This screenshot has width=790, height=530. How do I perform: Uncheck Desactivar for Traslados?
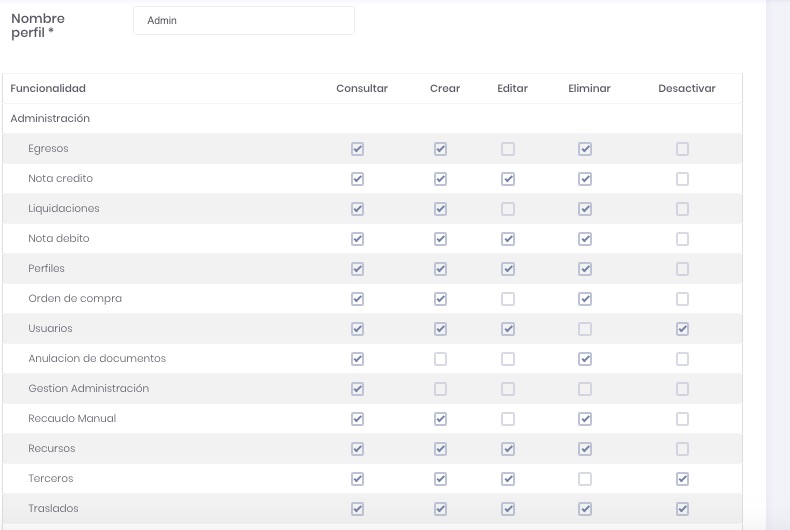point(682,509)
